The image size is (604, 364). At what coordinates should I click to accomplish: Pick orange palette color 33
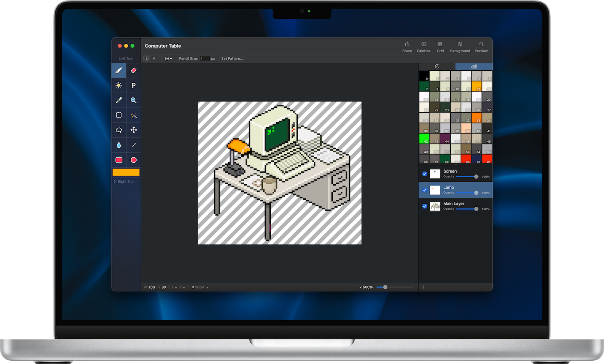click(477, 117)
